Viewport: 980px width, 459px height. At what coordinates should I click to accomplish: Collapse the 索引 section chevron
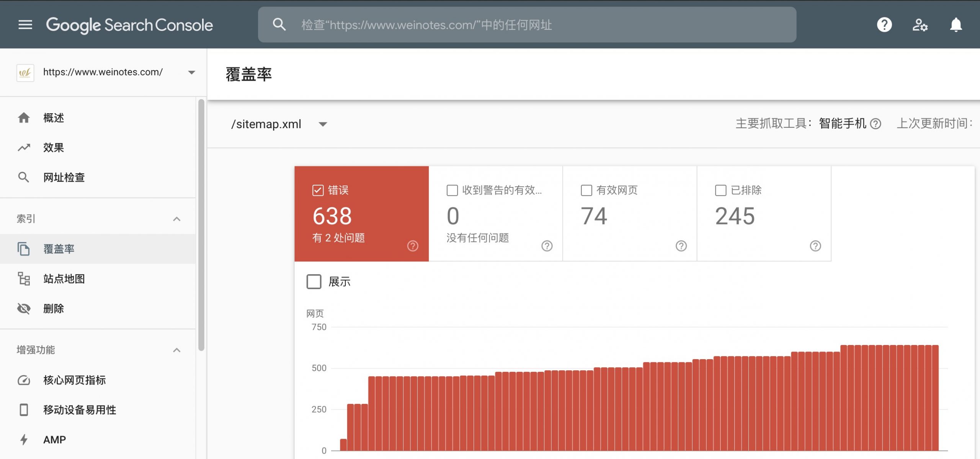tap(176, 219)
